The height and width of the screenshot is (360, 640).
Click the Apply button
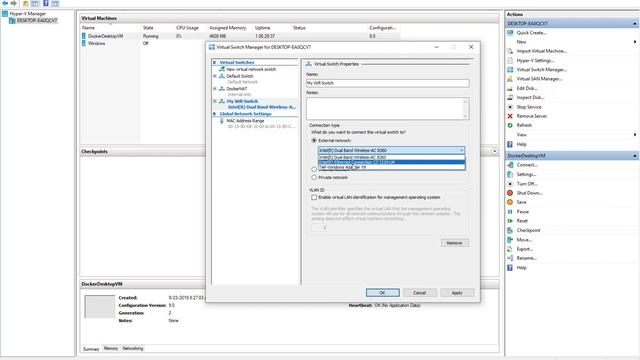(457, 293)
